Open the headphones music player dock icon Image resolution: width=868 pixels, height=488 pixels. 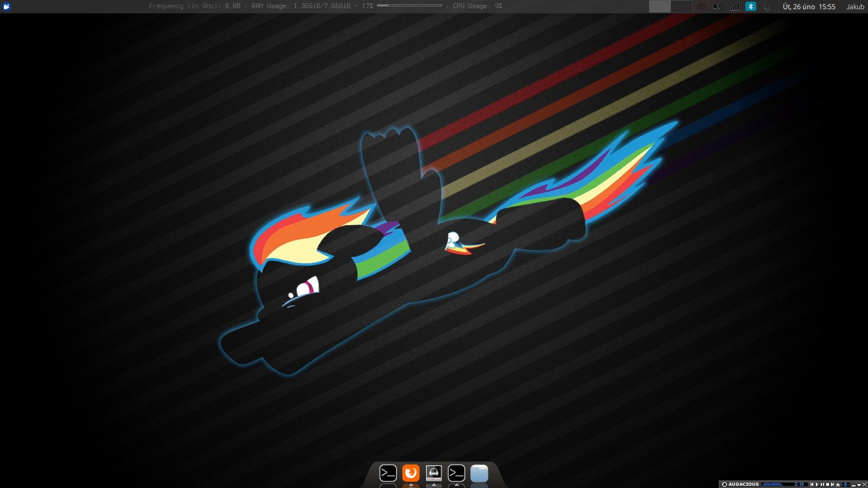[x=433, y=473]
